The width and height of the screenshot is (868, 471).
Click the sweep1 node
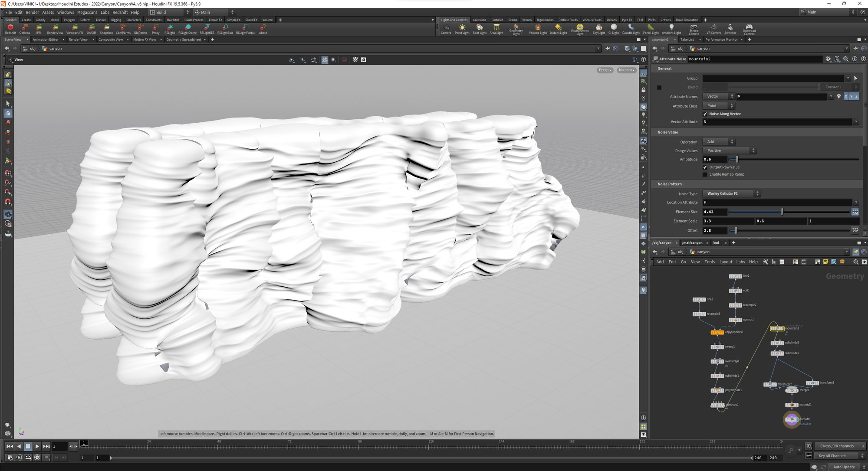[717, 347]
